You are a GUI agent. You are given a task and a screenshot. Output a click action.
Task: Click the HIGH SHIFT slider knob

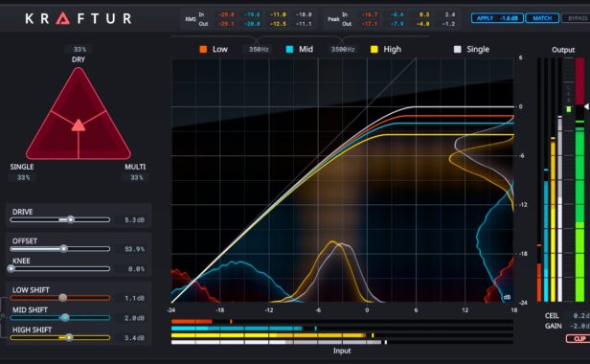point(69,337)
